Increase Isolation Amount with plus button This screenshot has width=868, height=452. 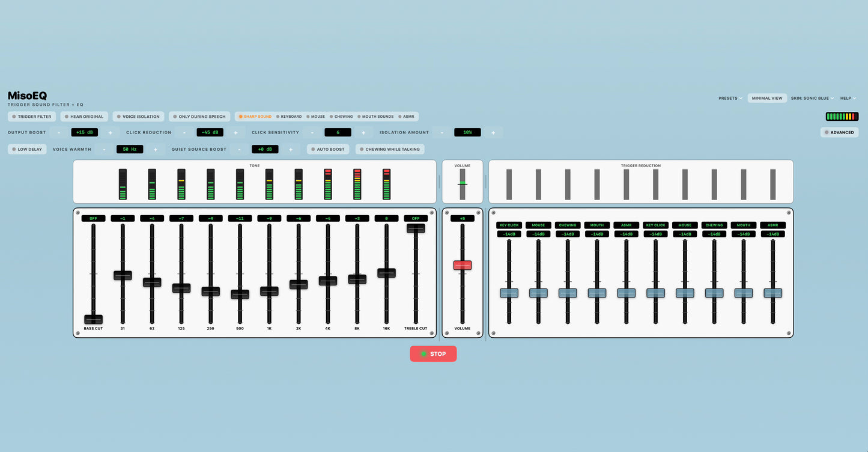[493, 132]
